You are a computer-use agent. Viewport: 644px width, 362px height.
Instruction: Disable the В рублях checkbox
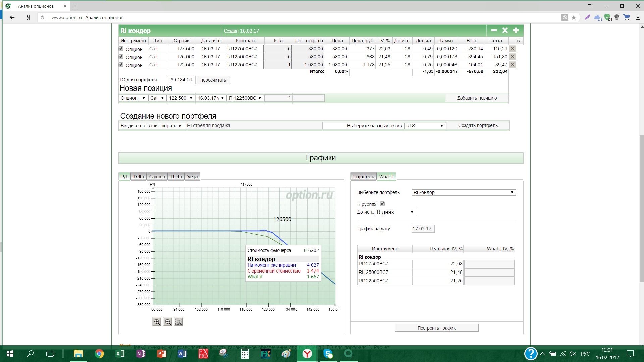click(x=382, y=204)
